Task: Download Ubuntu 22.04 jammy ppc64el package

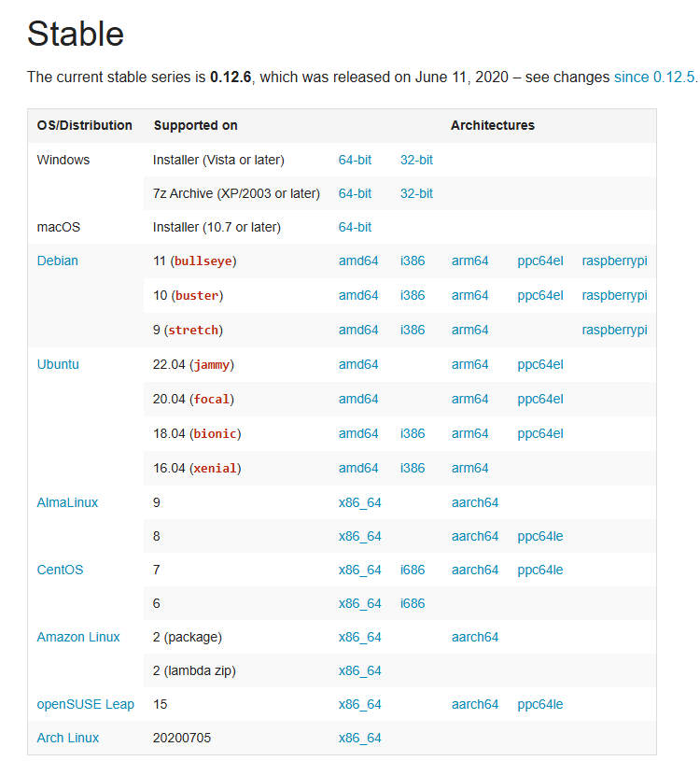Action: point(539,364)
